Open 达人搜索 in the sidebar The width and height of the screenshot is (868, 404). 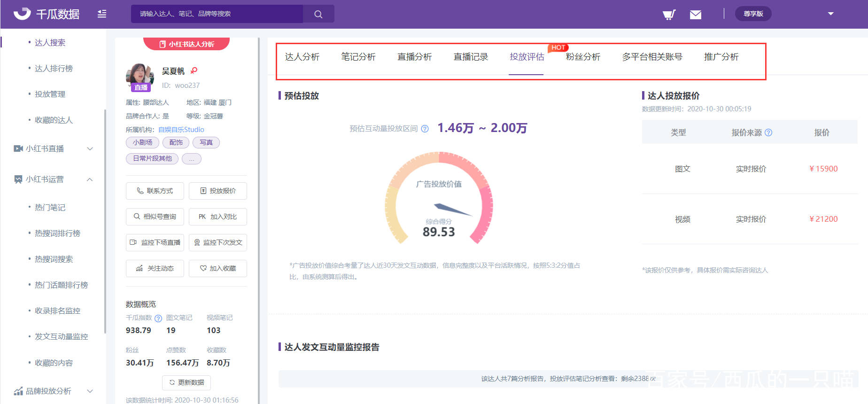point(50,43)
